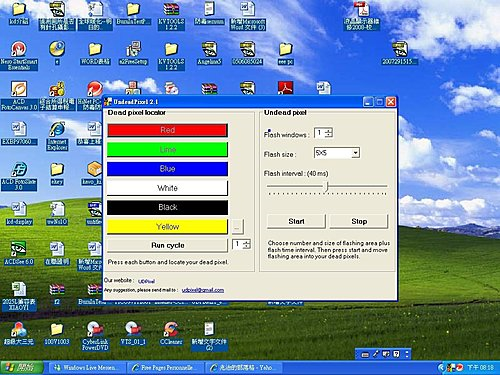Launch the Internet Explorer desktop icon
The height and width of the screenshot is (375, 500).
click(57, 136)
